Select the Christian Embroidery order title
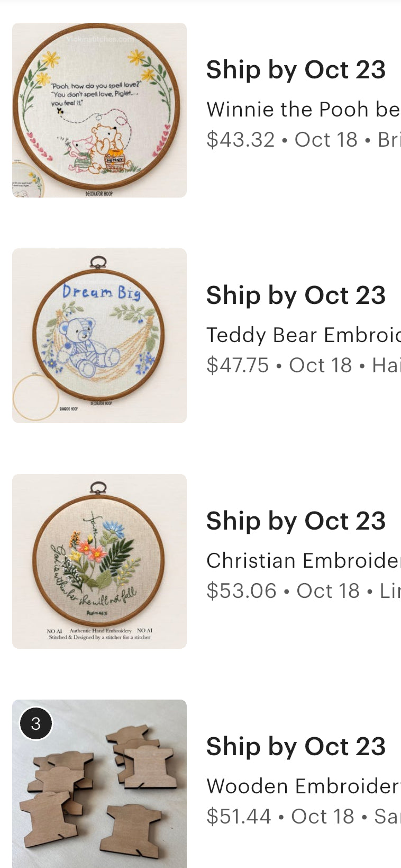 coord(303,560)
